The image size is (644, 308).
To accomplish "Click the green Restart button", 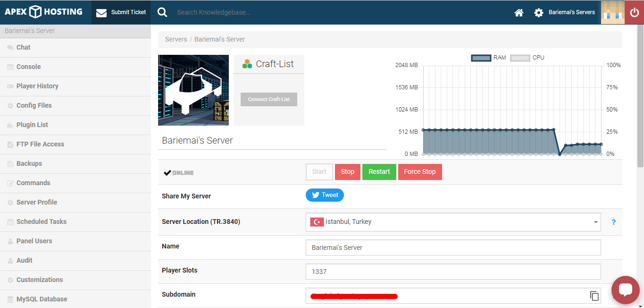I will 379,172.
